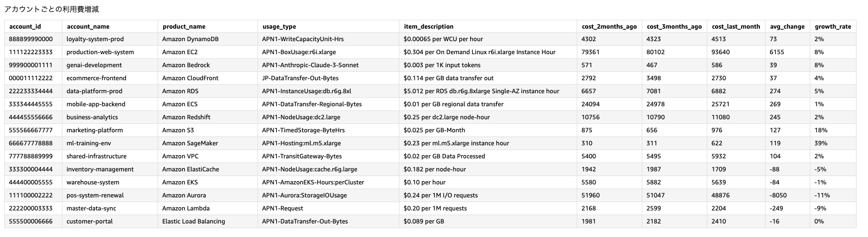Click APN1-TransitGateway-Bytes usage type
This screenshot has height=237, width=868.
coord(302,156)
